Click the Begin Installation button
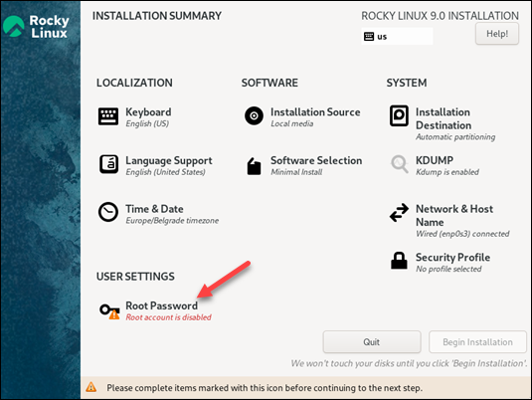This screenshot has height=400, width=532. point(477,342)
